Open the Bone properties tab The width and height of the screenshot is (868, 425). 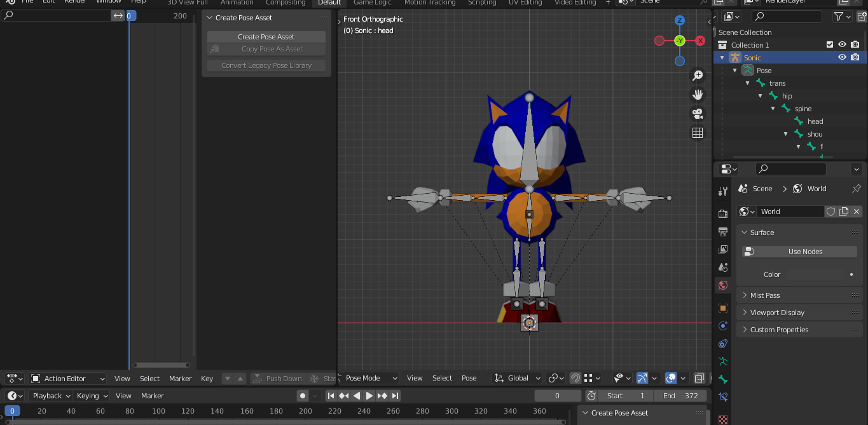(723, 379)
